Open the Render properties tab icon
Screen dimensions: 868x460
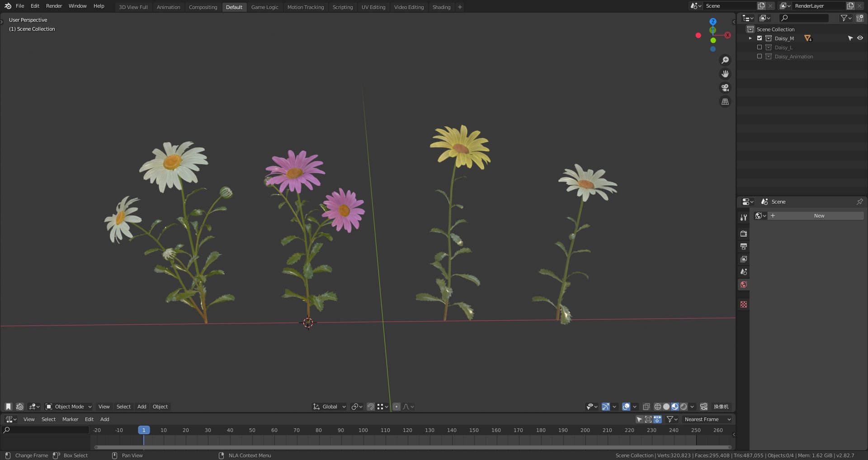[x=744, y=234]
